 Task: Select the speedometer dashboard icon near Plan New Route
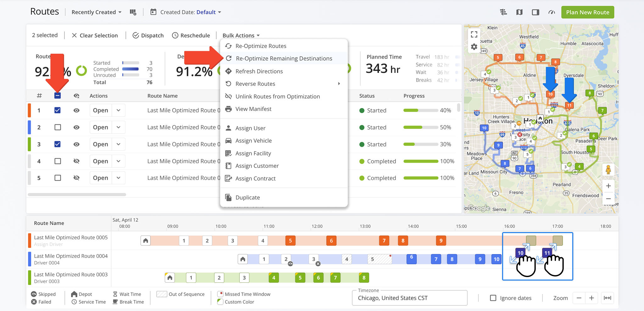(552, 12)
